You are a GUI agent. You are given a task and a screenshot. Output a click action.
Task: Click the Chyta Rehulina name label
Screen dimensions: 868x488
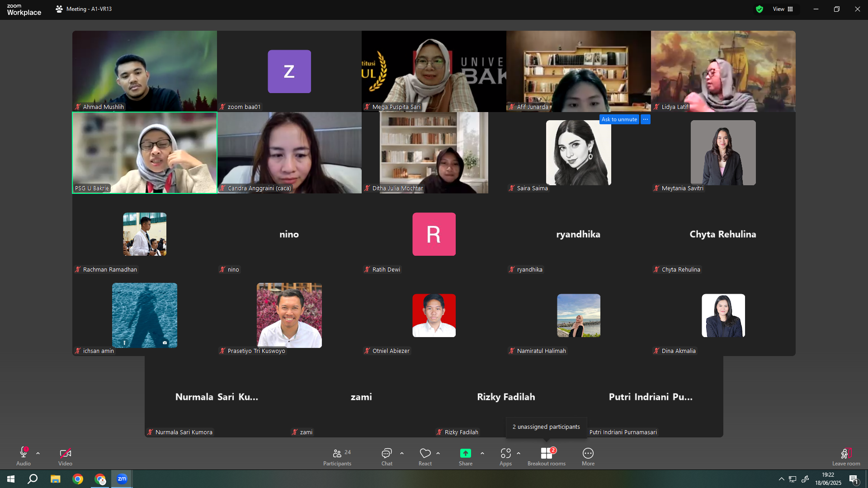click(x=681, y=270)
